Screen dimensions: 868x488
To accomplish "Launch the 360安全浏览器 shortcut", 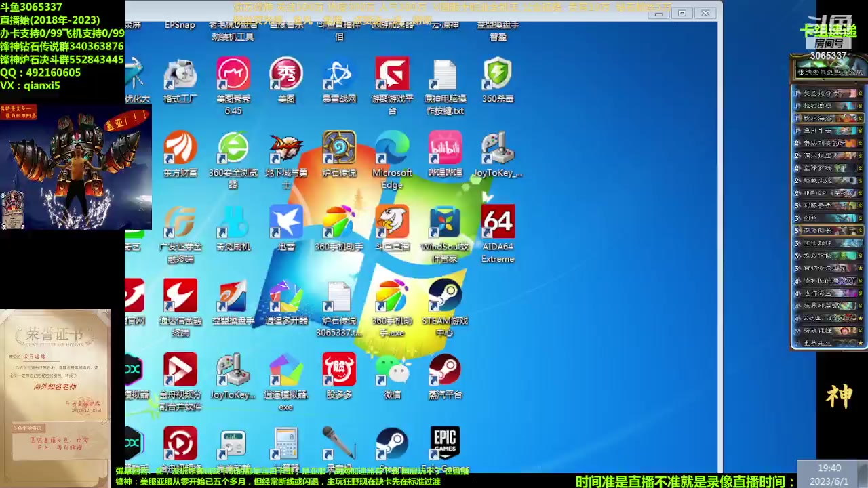I will click(x=233, y=160).
